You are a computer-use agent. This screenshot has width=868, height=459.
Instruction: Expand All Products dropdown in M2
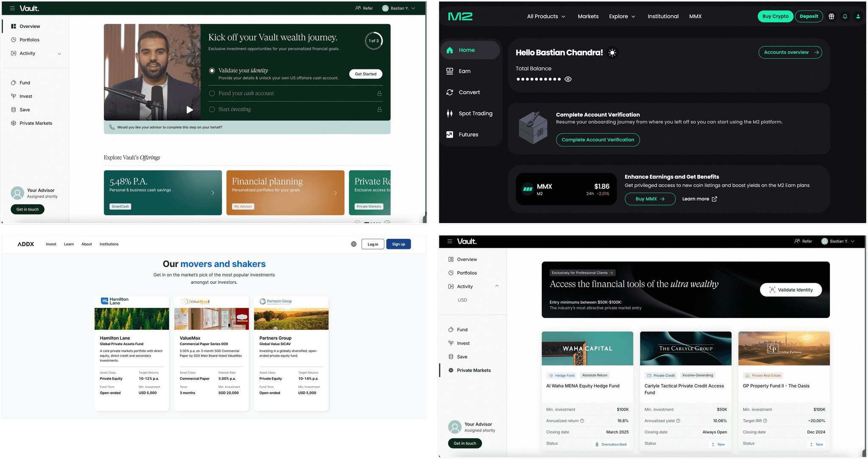546,17
